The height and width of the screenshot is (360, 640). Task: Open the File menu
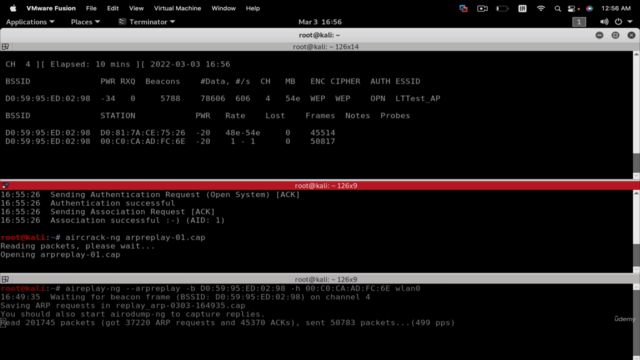[x=91, y=8]
